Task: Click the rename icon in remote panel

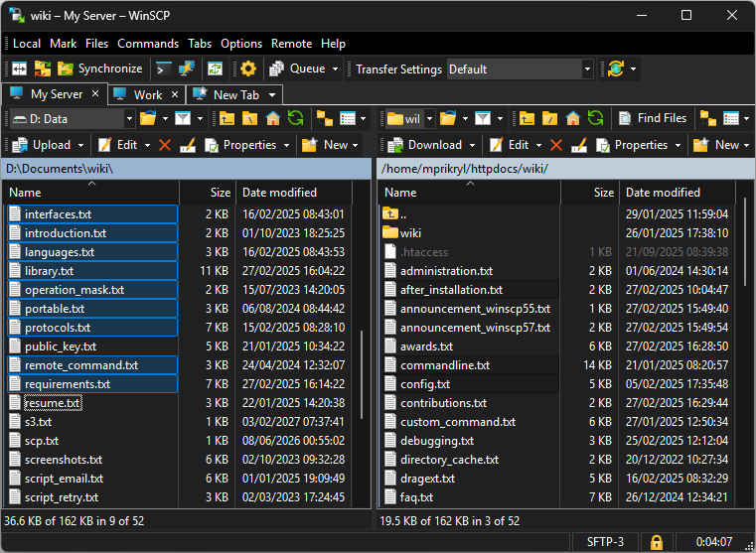Action: (579, 145)
